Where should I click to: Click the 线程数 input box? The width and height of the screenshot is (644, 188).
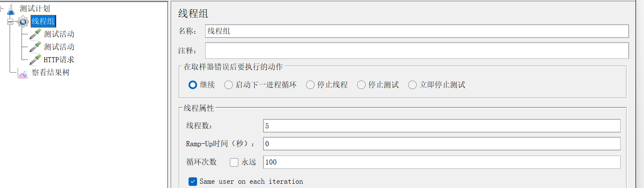coord(442,126)
